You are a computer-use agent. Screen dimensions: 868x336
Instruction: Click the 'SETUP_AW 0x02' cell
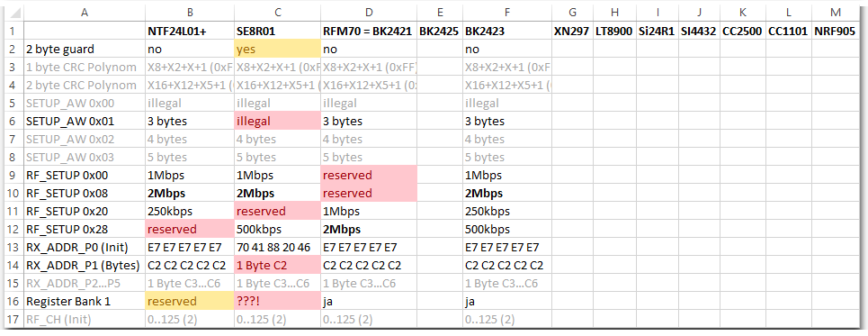85,139
